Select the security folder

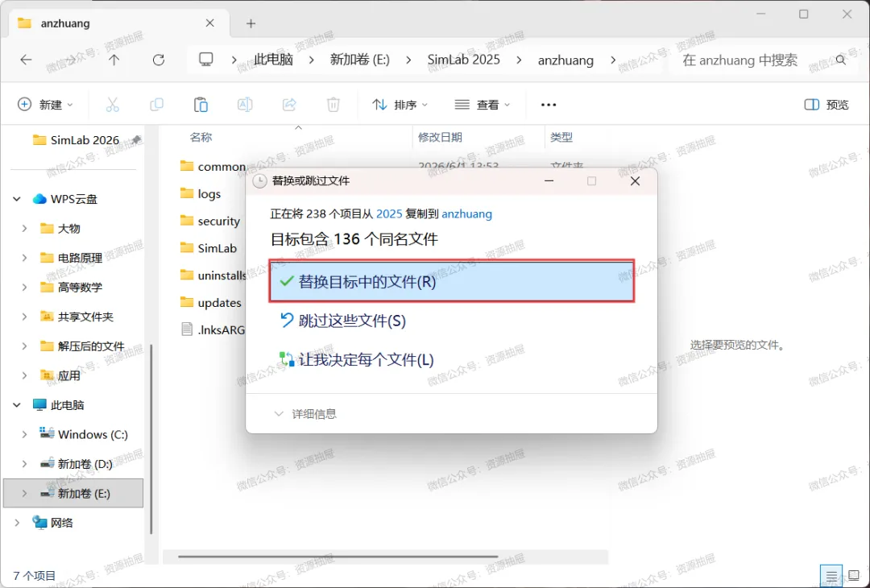pos(211,221)
